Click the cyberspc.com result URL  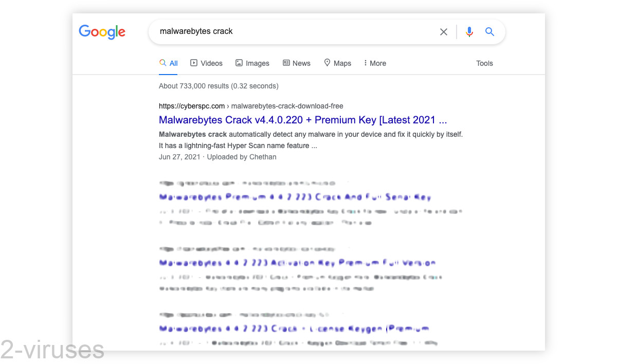[x=251, y=106]
